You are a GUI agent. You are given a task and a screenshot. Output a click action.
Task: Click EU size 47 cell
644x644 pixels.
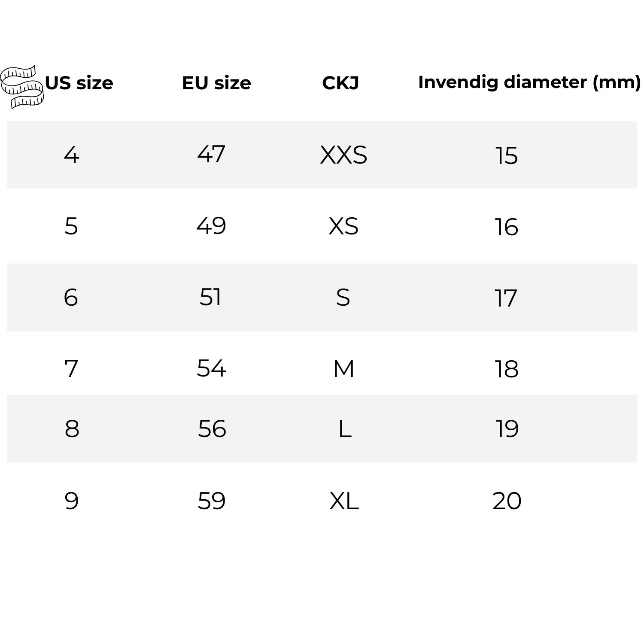tap(211, 154)
